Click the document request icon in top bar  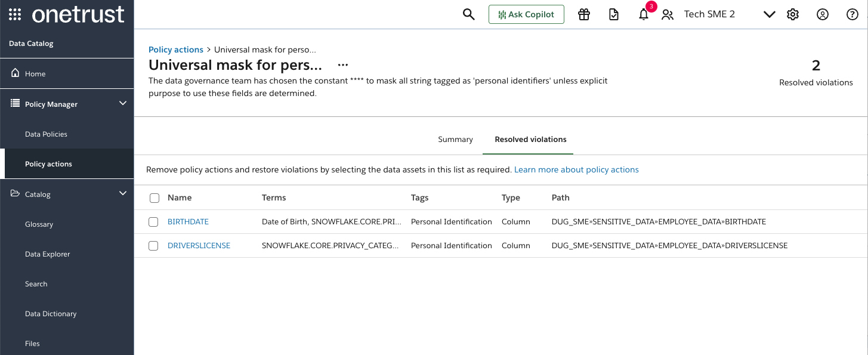coord(614,14)
